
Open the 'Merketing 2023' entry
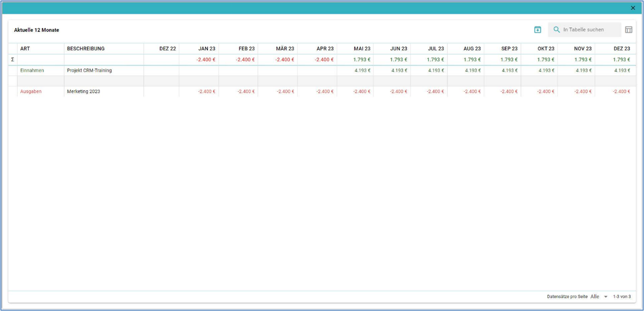83,92
